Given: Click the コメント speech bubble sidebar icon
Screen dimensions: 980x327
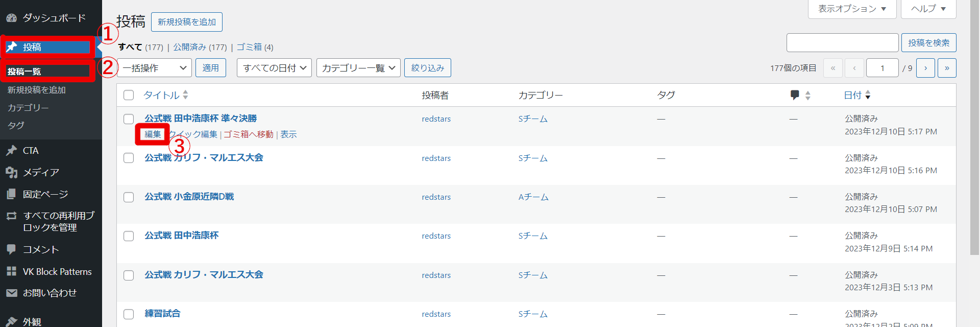Looking at the screenshot, I should (11, 249).
